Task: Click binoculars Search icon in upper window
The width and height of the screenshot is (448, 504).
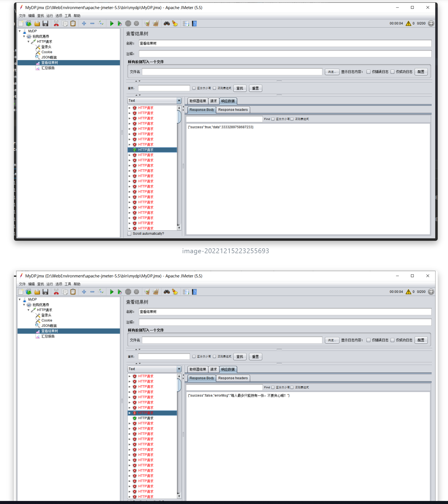Action: (167, 23)
